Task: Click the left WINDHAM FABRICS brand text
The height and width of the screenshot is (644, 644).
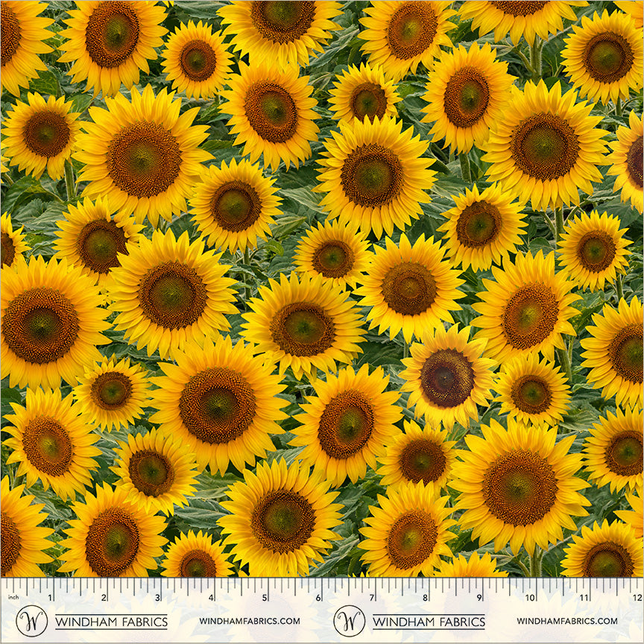Action: pyautogui.click(x=111, y=622)
